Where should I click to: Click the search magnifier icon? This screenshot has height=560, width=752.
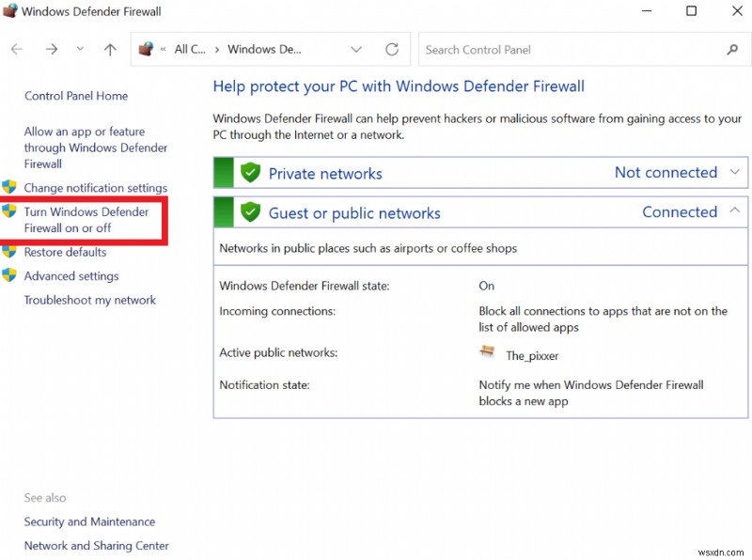pyautogui.click(x=732, y=50)
